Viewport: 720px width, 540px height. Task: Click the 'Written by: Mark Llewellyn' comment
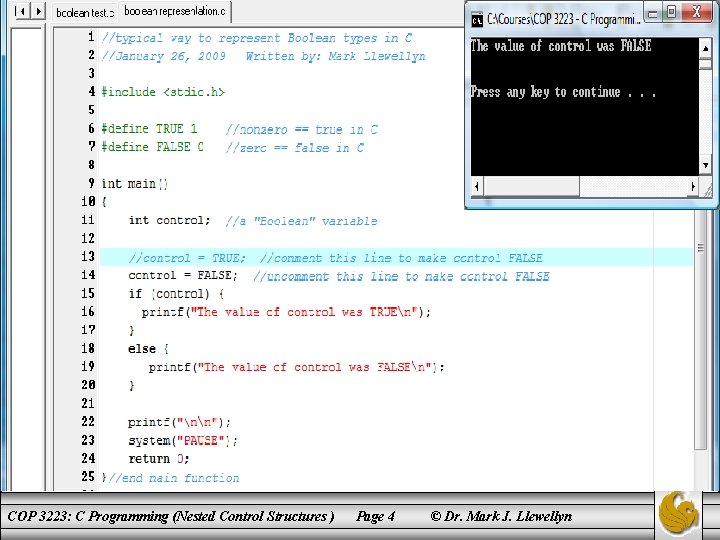tap(335, 56)
